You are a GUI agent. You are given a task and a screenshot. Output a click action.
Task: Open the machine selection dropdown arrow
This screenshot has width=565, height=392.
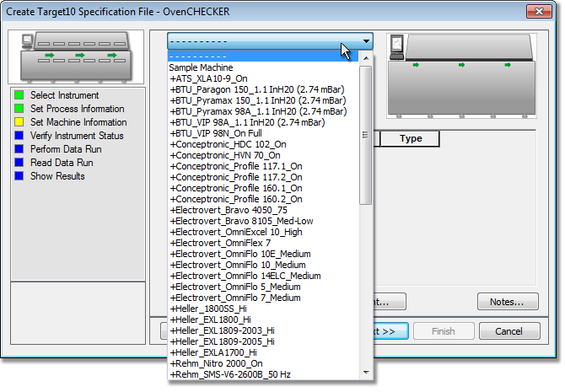pyautogui.click(x=366, y=41)
